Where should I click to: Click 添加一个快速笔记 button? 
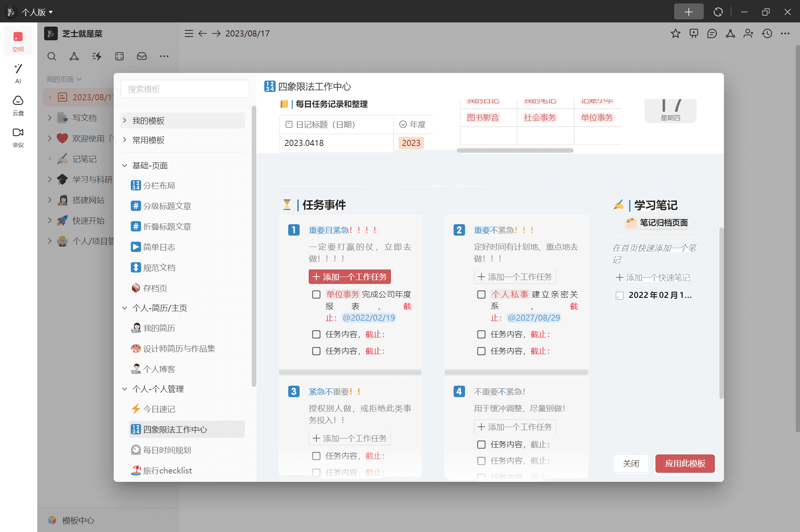point(653,278)
